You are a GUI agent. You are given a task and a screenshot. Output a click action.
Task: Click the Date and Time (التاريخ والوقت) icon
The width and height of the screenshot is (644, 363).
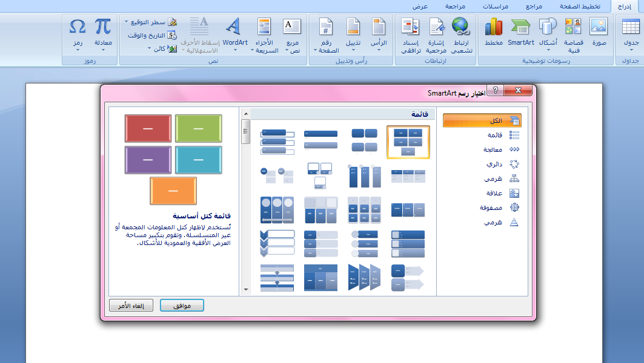tap(172, 35)
